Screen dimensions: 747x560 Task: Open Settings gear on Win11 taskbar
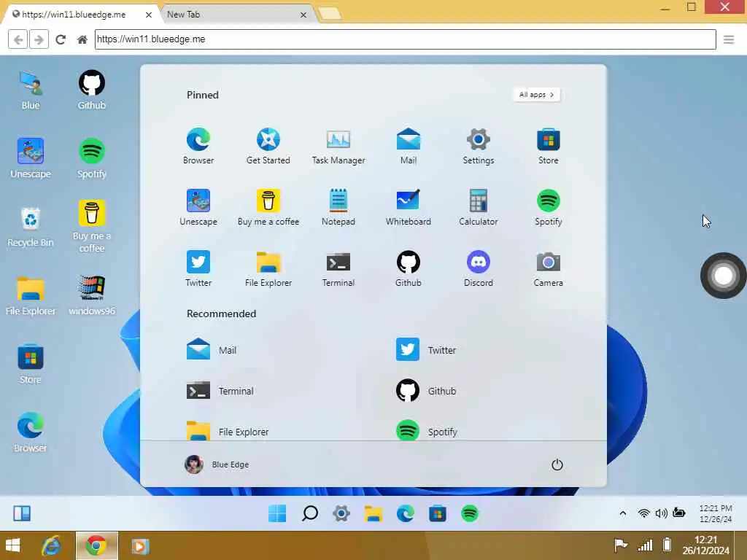[x=341, y=513]
